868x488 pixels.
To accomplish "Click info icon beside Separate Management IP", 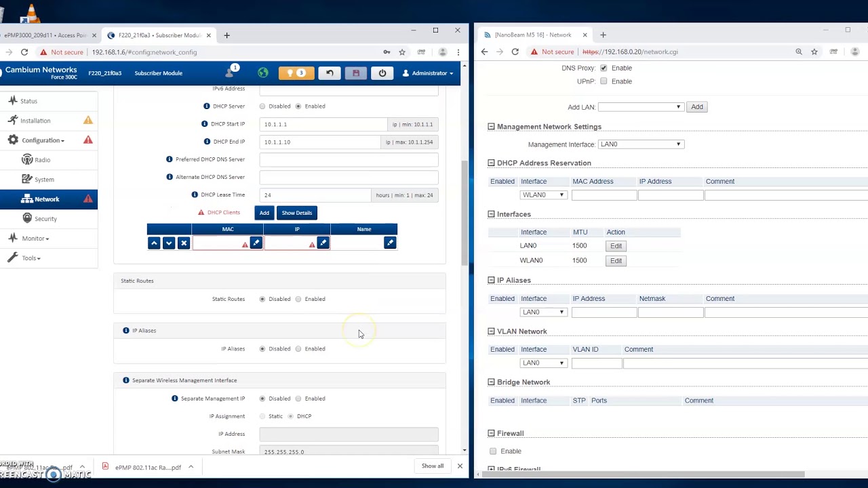I will point(175,399).
